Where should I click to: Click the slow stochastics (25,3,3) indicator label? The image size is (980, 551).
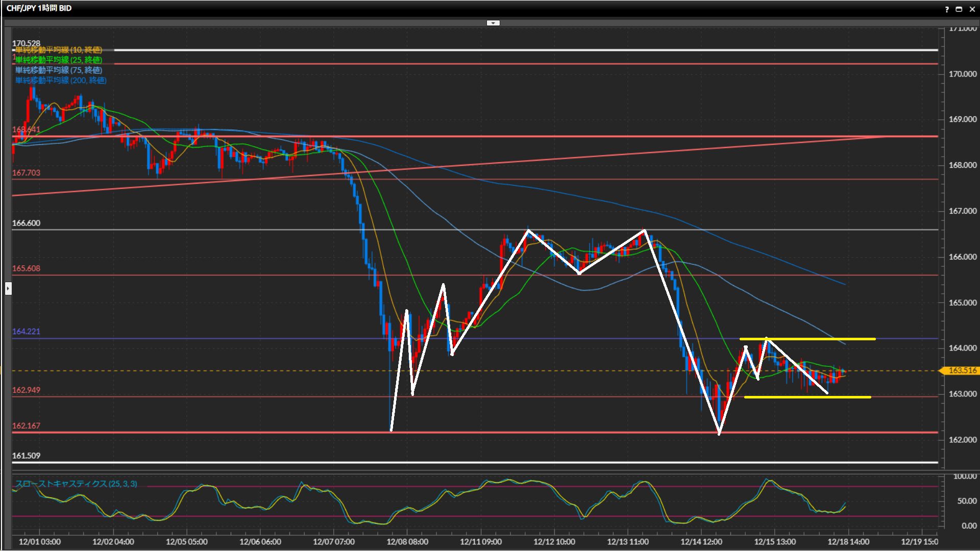[x=76, y=484]
